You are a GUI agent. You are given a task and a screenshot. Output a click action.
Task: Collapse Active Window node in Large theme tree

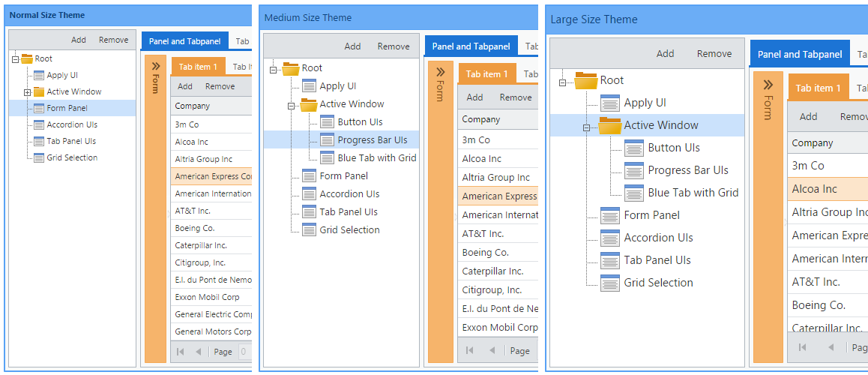(587, 128)
